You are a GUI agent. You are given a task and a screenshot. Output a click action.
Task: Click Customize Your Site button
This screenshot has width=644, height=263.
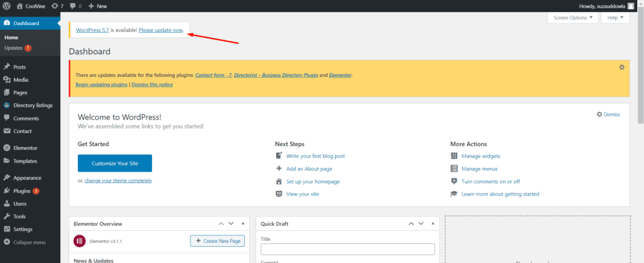(115, 163)
